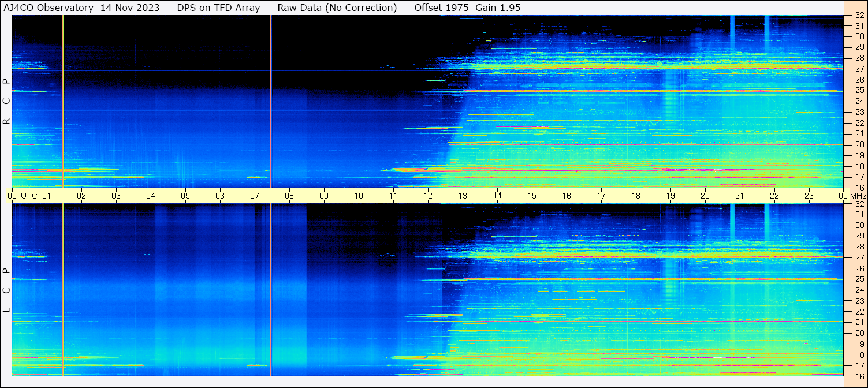Click pink marker line near 01:30 in LCP panel
This screenshot has height=388, width=868.
click(63, 290)
